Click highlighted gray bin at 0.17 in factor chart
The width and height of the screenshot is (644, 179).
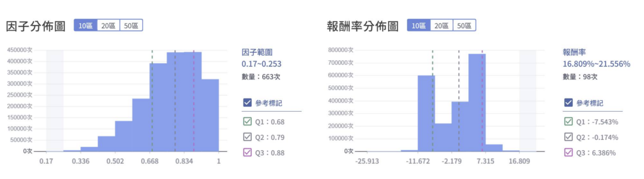(55, 101)
